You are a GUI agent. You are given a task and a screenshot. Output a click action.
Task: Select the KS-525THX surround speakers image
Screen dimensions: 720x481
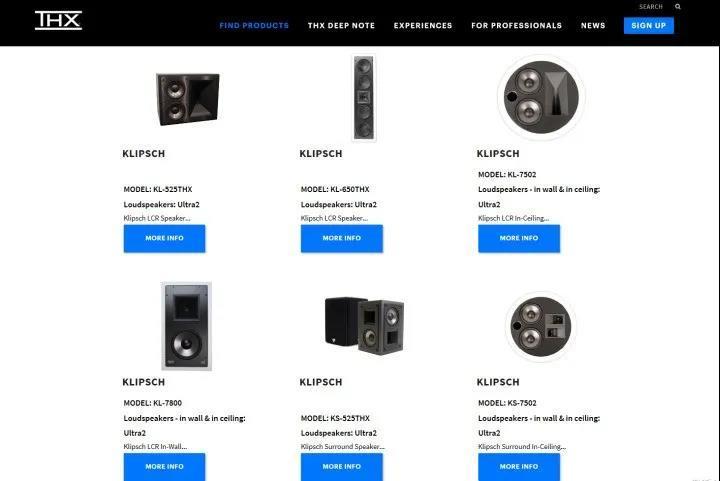click(x=365, y=325)
